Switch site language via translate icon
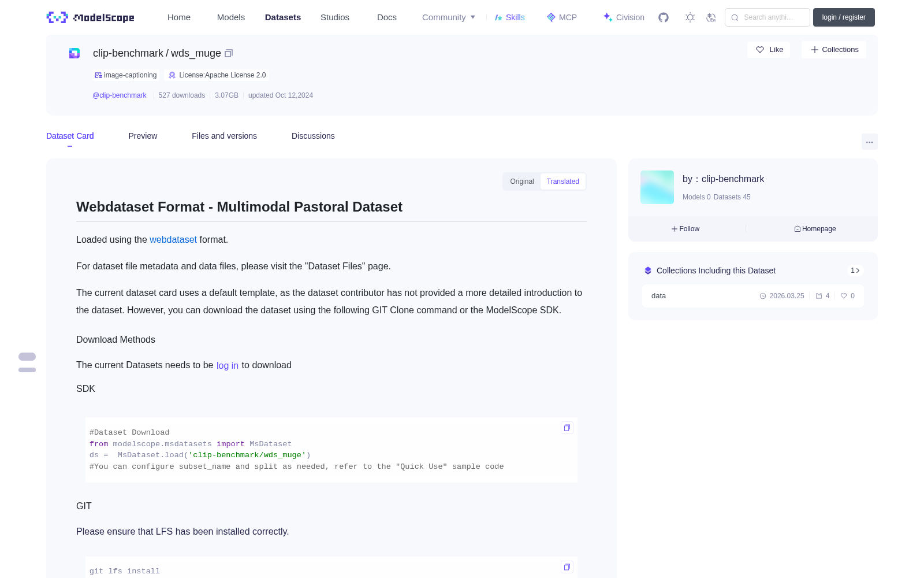This screenshot has width=924, height=578. tap(711, 17)
